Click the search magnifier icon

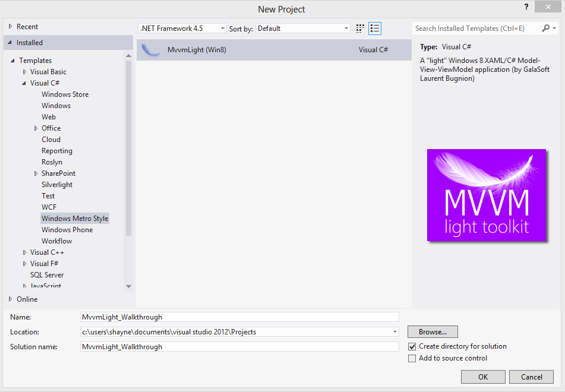click(545, 28)
